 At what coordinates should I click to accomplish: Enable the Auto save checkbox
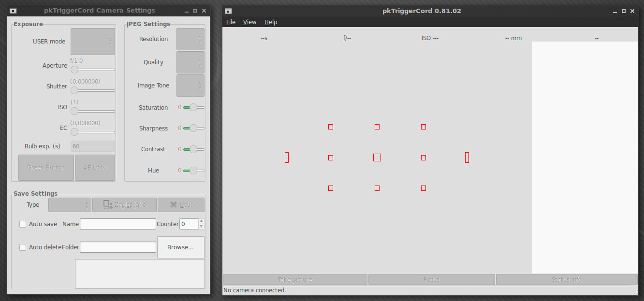pyautogui.click(x=23, y=224)
